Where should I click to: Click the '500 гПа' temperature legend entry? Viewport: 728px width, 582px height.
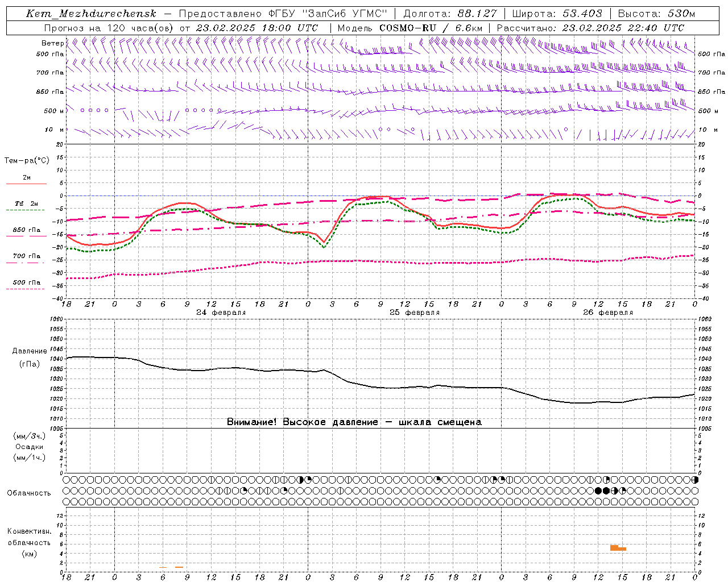(x=26, y=282)
